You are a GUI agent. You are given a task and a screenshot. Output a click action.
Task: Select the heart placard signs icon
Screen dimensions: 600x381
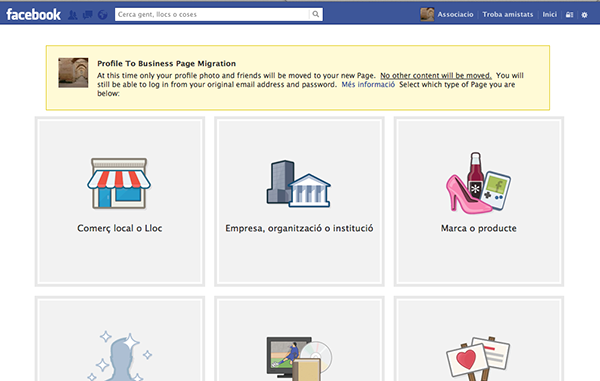point(478,358)
